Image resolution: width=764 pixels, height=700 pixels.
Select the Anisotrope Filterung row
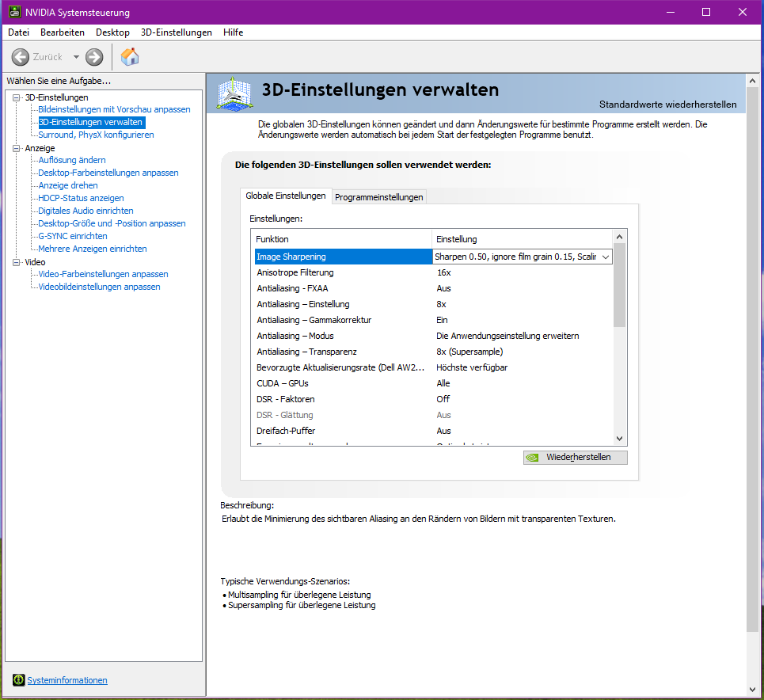pyautogui.click(x=434, y=272)
